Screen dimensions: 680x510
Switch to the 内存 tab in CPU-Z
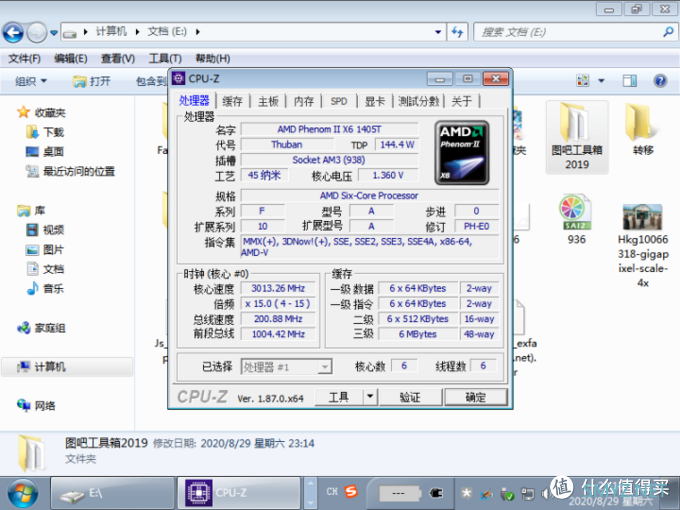click(x=304, y=101)
